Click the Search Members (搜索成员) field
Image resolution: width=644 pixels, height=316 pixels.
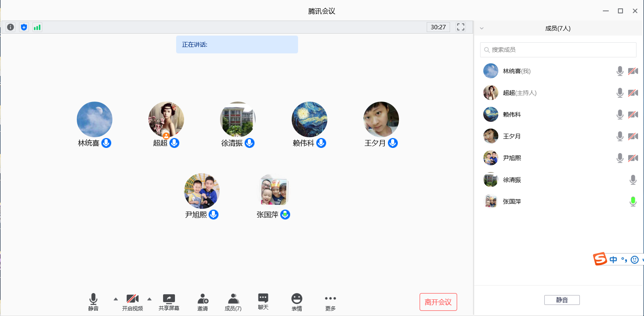pyautogui.click(x=558, y=50)
